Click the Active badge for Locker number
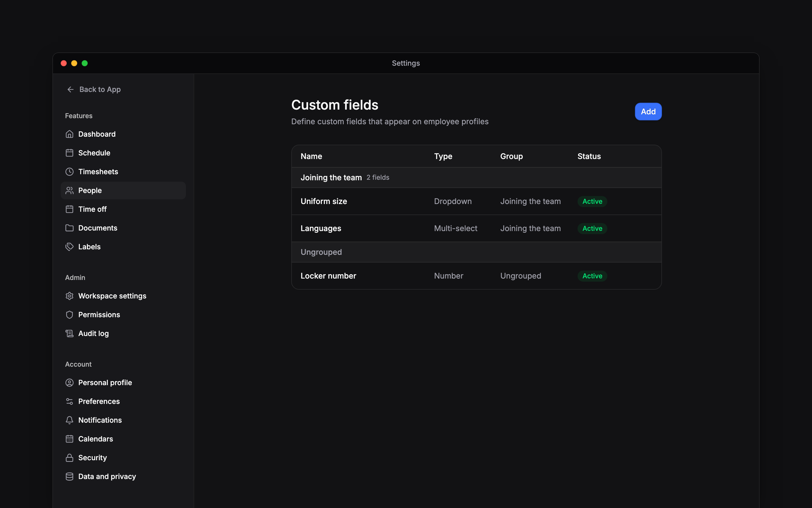Viewport: 812px width, 508px height. 592,276
